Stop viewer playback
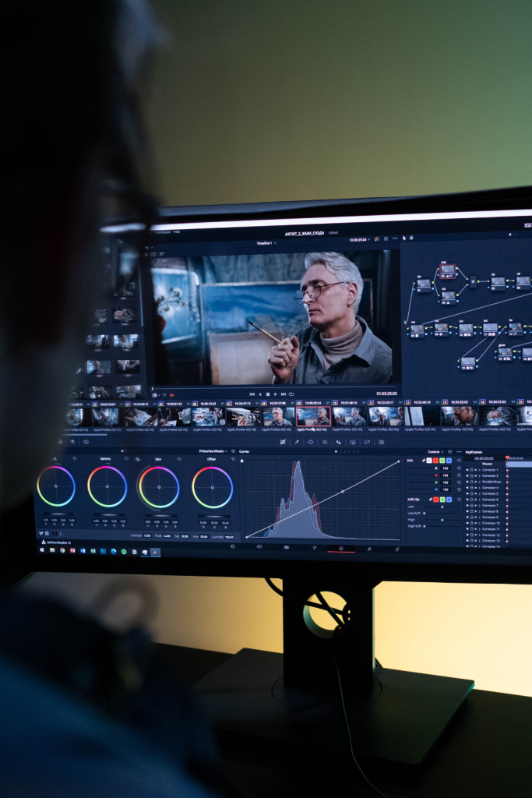The image size is (532, 798). (x=268, y=394)
